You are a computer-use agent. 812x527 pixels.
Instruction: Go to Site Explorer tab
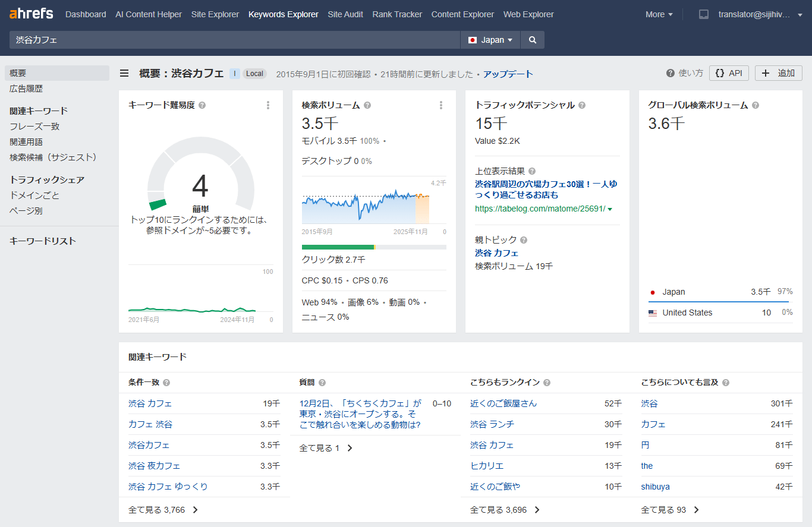coord(215,14)
